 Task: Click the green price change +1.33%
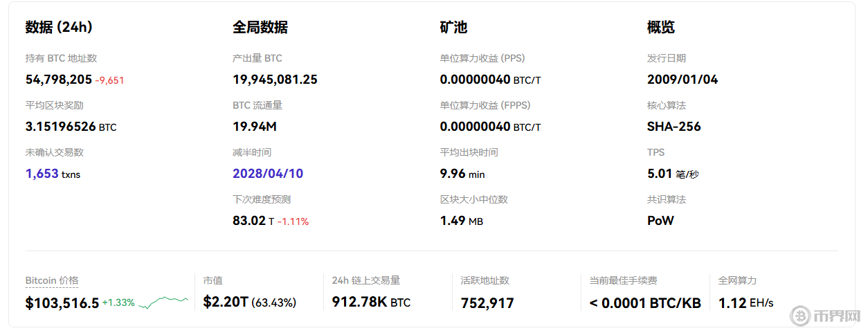click(118, 302)
